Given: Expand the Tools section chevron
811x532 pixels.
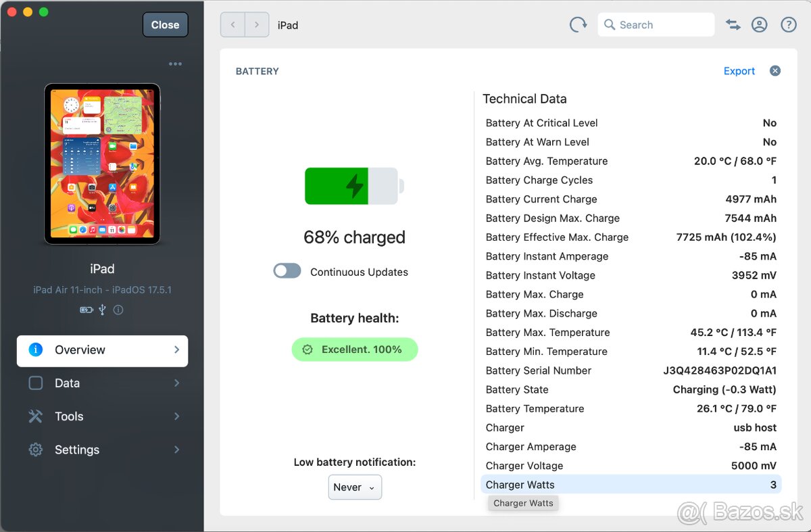Looking at the screenshot, I should pos(176,416).
